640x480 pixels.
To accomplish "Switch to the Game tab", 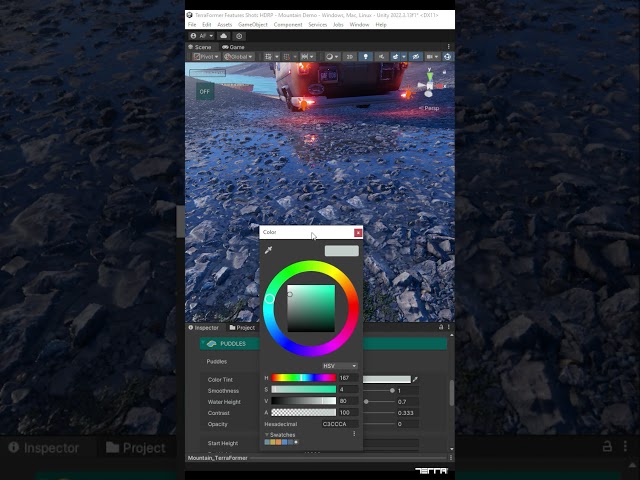I will pyautogui.click(x=233, y=47).
